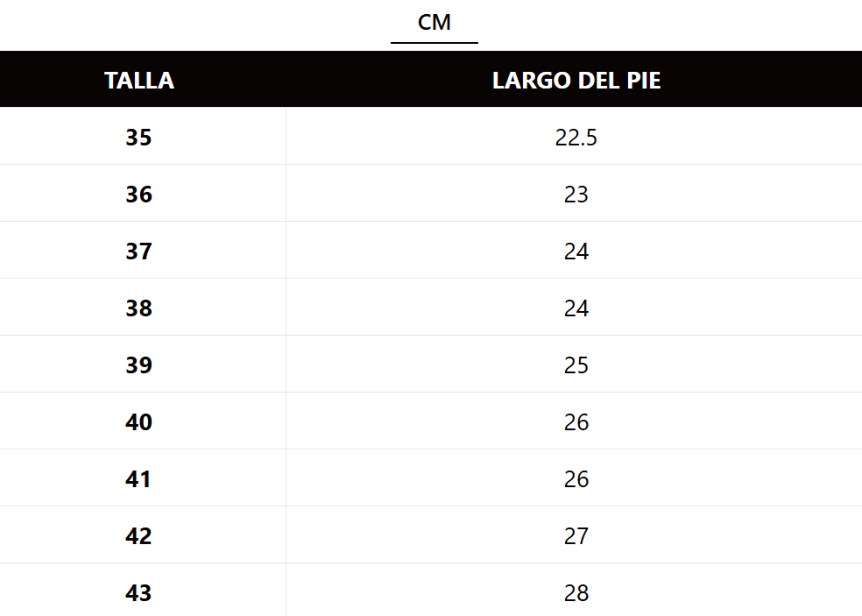Click the foot length value 27
The image size is (862, 616).
pyautogui.click(x=576, y=536)
